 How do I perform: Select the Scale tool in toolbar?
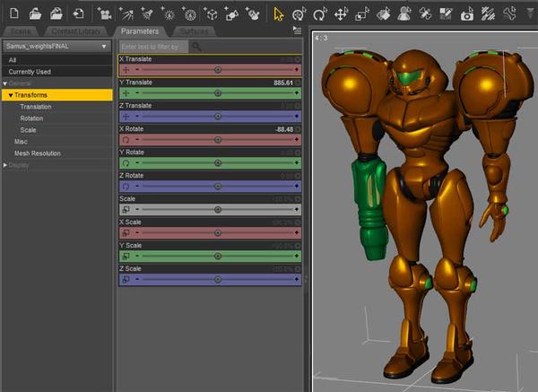point(361,13)
